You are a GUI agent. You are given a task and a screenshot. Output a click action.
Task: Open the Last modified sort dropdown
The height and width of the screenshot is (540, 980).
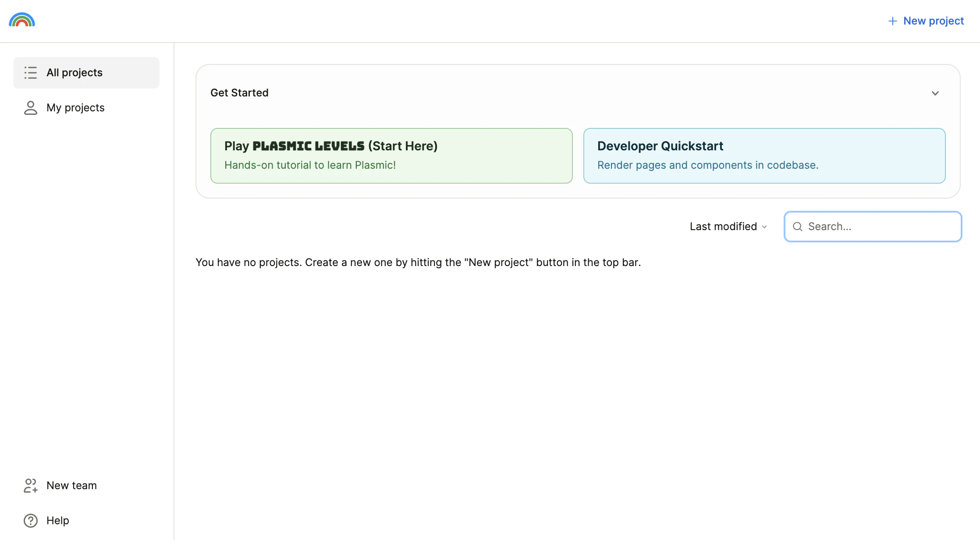[x=728, y=227]
